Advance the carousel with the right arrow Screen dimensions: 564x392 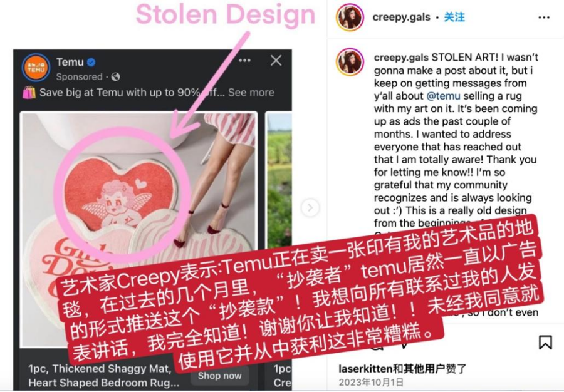[x=310, y=208]
